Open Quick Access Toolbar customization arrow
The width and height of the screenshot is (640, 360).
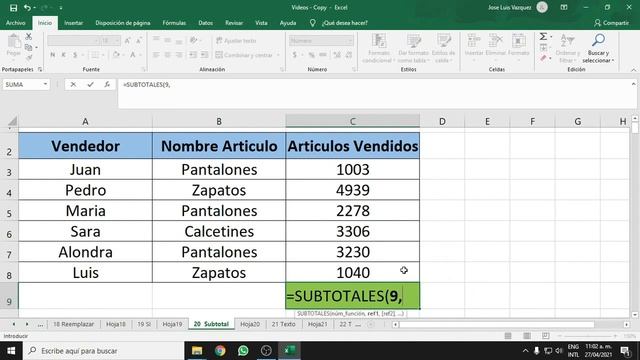61,8
